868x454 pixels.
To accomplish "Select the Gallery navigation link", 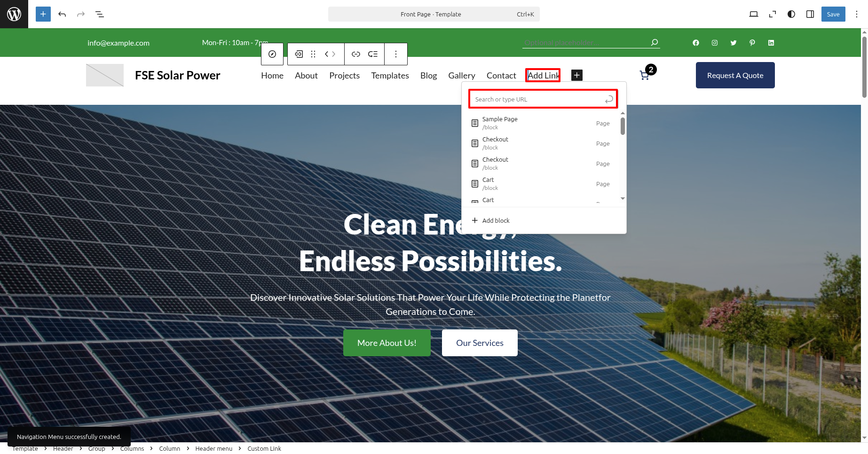I will pos(462,76).
